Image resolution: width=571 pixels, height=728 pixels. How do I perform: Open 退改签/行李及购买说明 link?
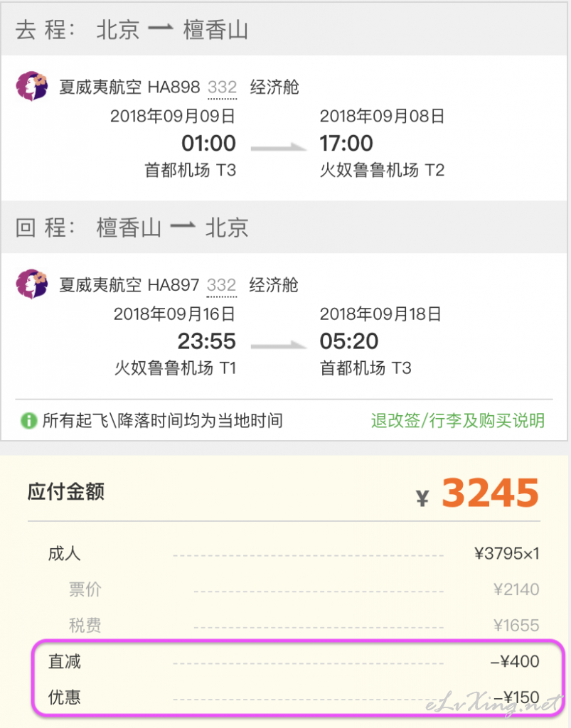(458, 421)
